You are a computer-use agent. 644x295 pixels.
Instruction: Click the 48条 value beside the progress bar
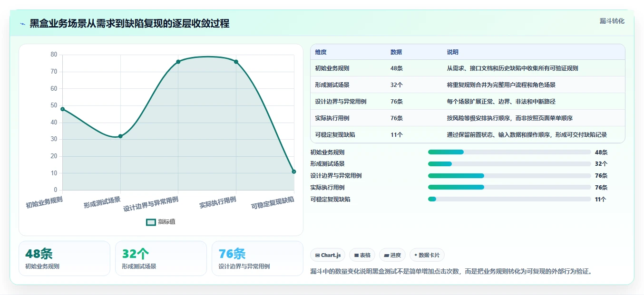[601, 152]
